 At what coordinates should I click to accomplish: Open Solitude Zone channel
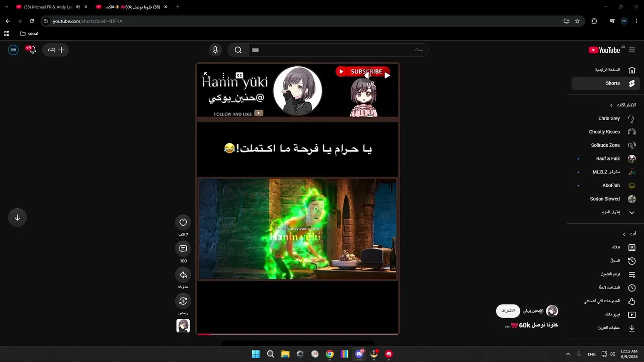tap(606, 145)
